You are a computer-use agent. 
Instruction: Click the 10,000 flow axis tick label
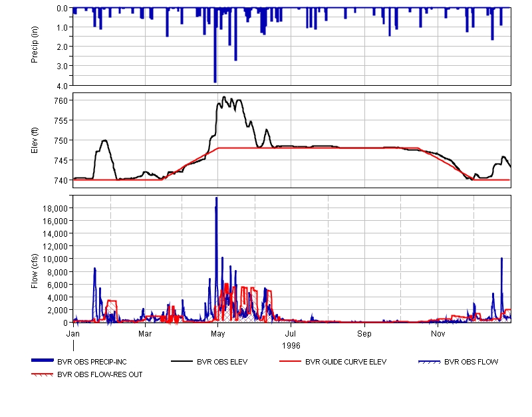55,259
